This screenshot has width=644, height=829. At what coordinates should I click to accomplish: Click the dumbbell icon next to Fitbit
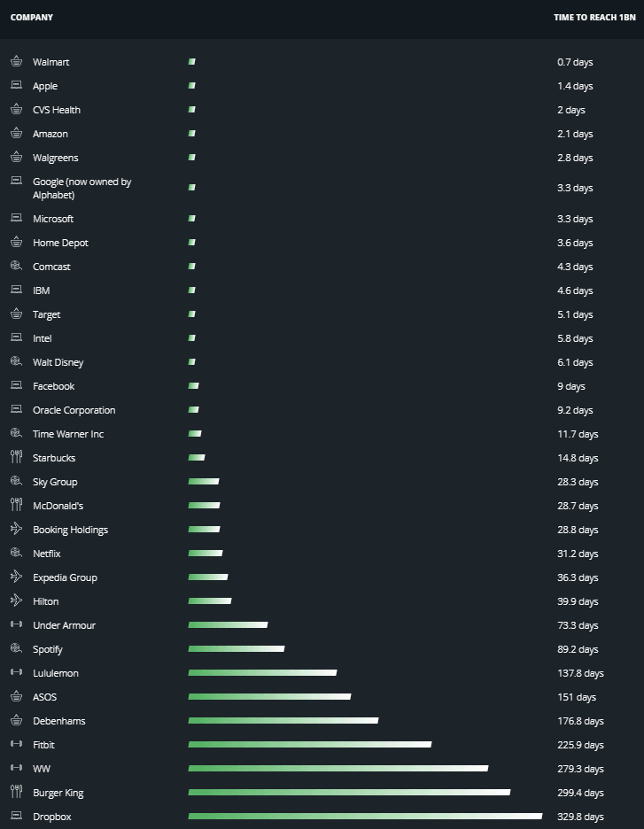point(16,745)
